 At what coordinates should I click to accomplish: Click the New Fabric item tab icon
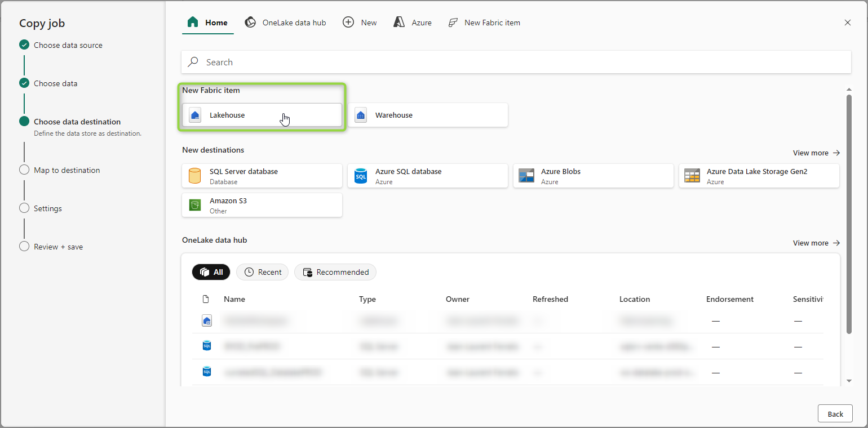[x=453, y=23]
